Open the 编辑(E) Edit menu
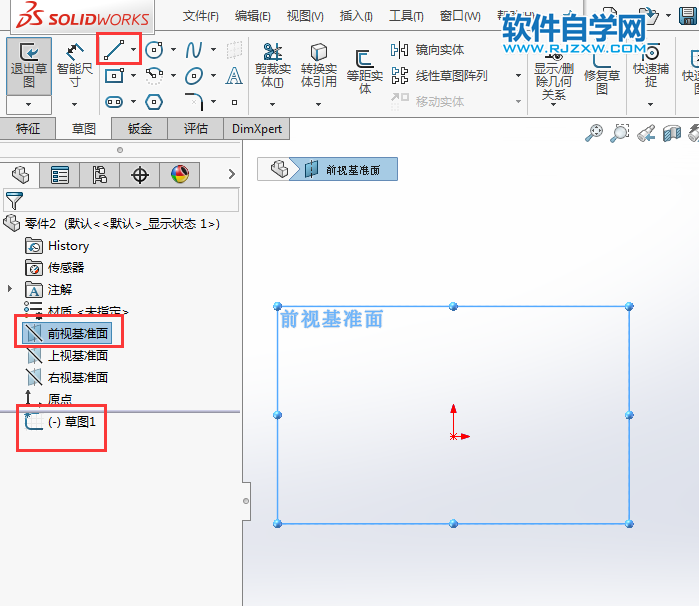Screen dimensions: 699x606 coord(253,16)
